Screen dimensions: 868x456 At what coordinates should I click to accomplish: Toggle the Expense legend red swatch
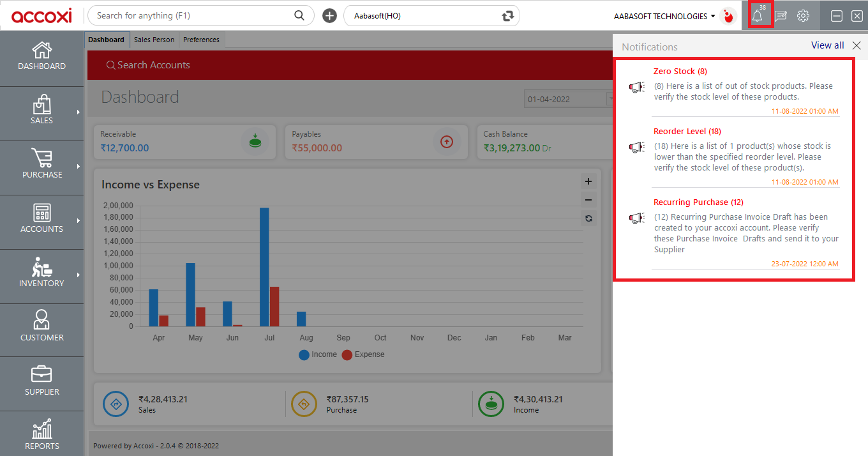tap(347, 354)
